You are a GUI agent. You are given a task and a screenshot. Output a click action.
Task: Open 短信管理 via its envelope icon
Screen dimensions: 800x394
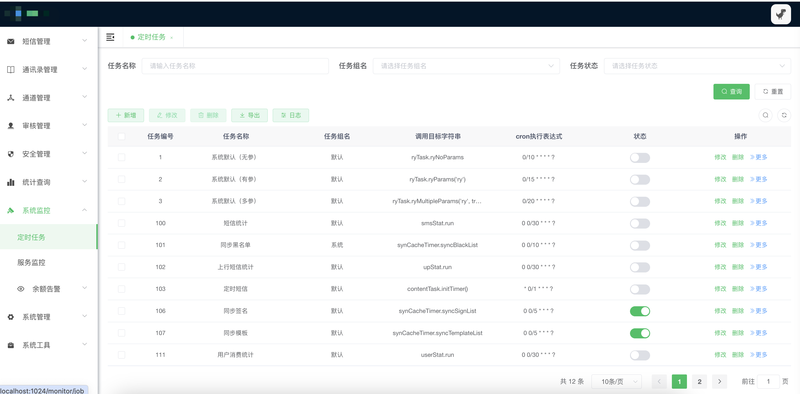10,41
